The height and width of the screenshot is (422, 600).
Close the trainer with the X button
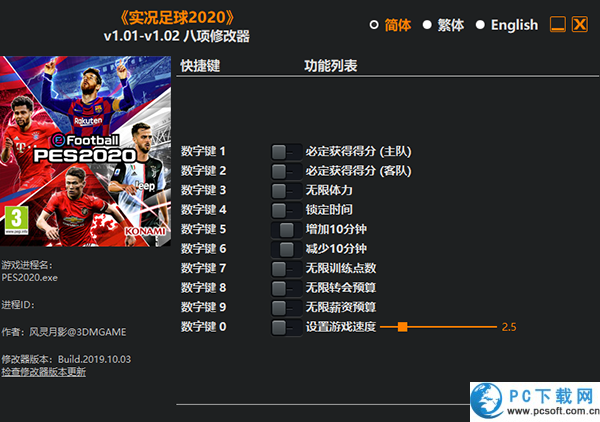pyautogui.click(x=580, y=24)
